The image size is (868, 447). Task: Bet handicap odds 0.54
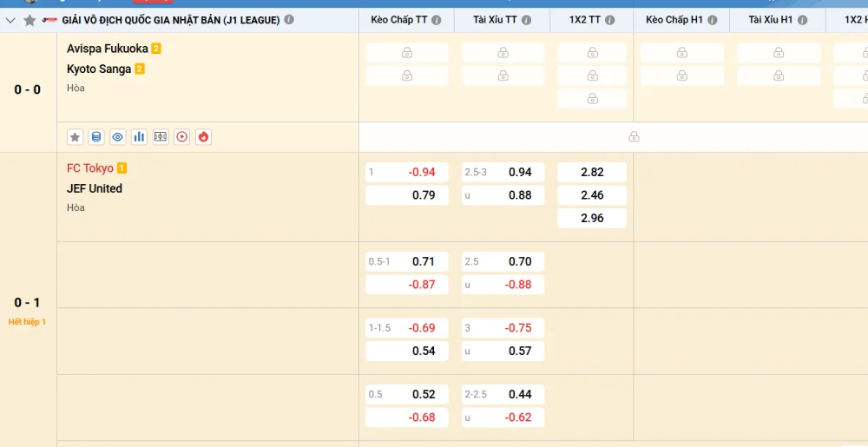(407, 352)
